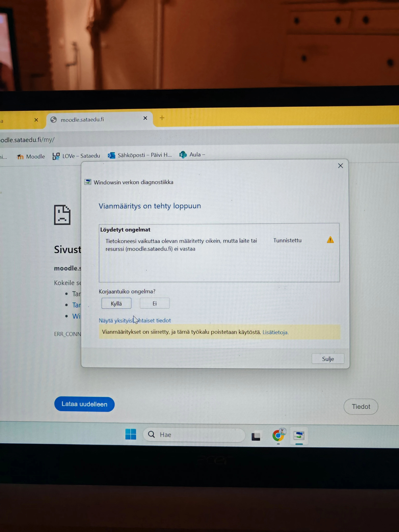Screen dimensions: 399x532
Task: Click the Sulje button
Action: coord(328,359)
